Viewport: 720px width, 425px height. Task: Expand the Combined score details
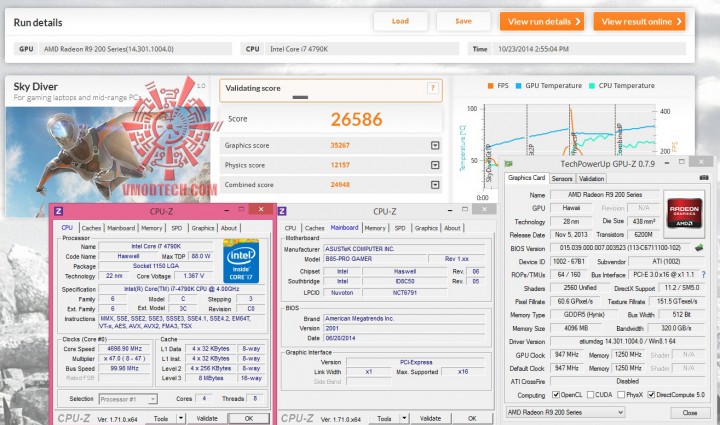point(435,185)
